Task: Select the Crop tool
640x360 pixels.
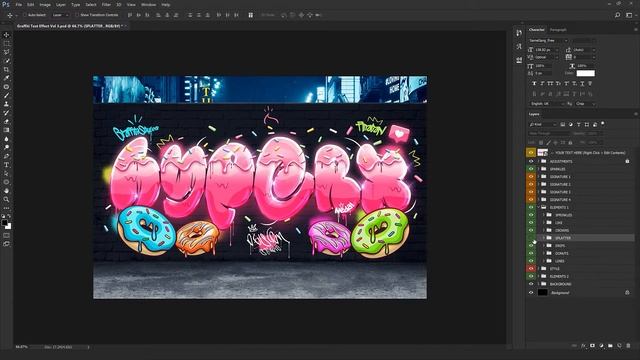Action: tap(6, 69)
